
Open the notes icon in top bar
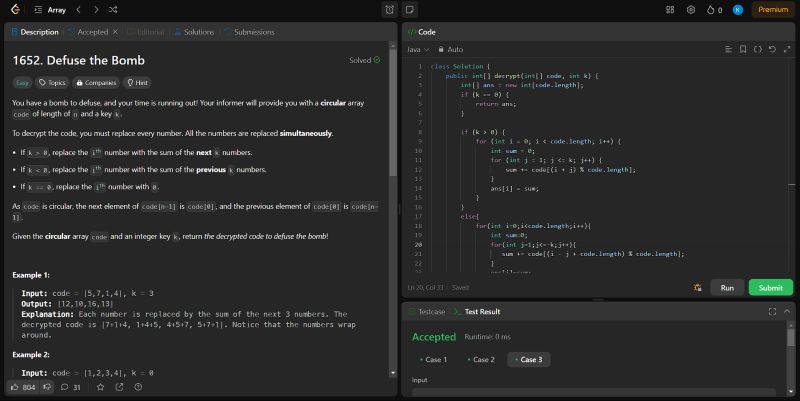click(410, 10)
